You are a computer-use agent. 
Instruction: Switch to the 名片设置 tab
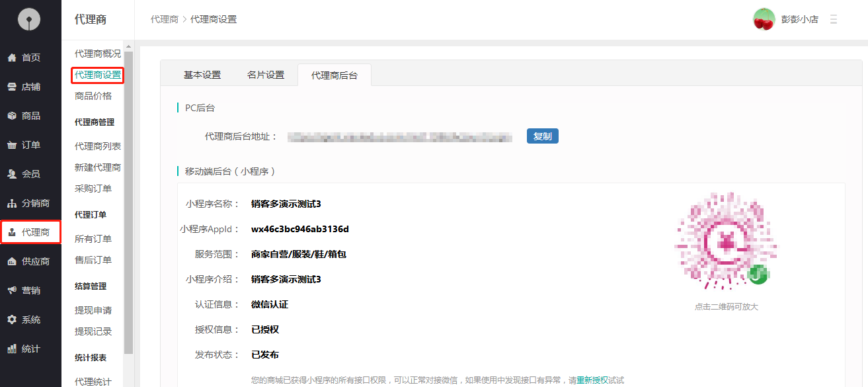[x=266, y=75]
